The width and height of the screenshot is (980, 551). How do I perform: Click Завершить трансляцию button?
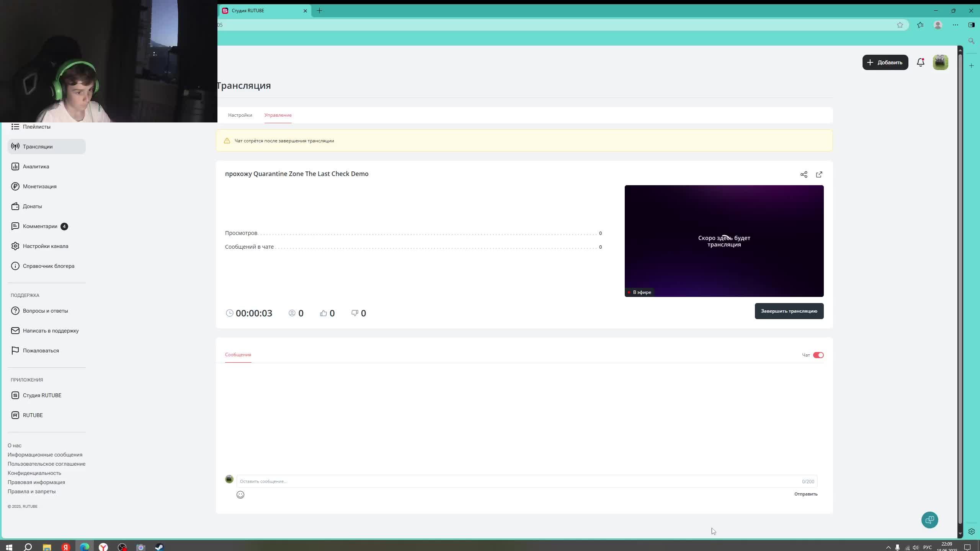click(x=789, y=311)
